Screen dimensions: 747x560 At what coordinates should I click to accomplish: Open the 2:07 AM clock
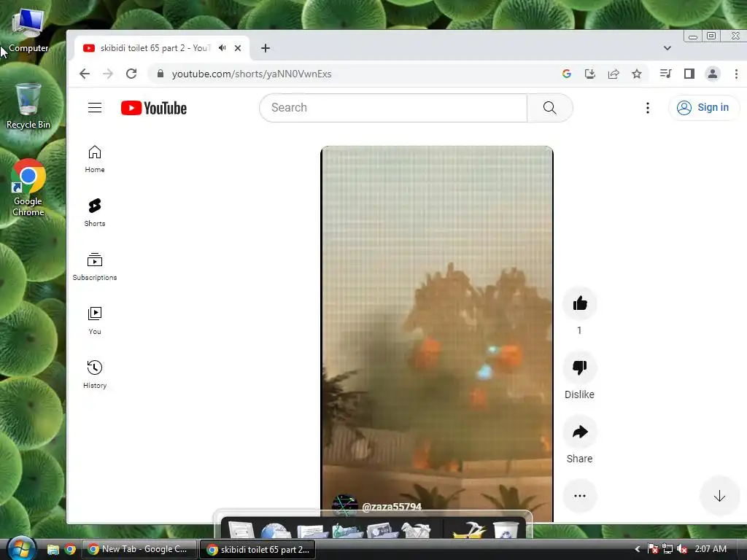[x=711, y=549]
